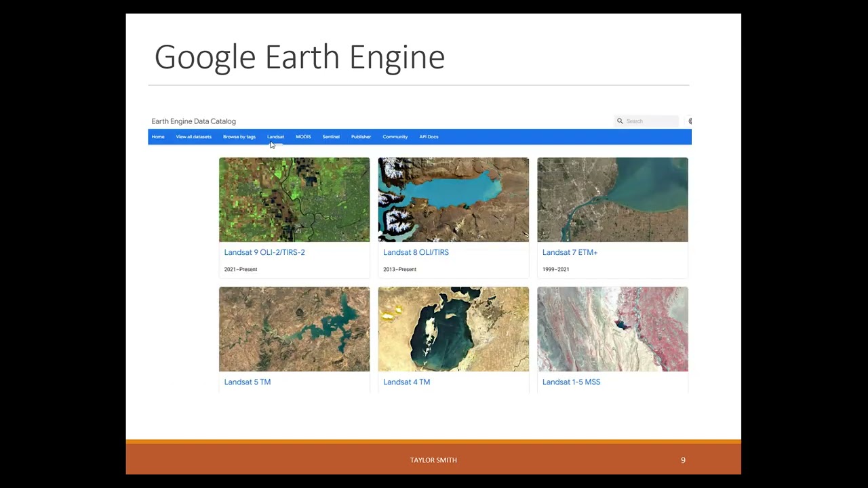Open API Docs from the navigation bar

[429, 137]
